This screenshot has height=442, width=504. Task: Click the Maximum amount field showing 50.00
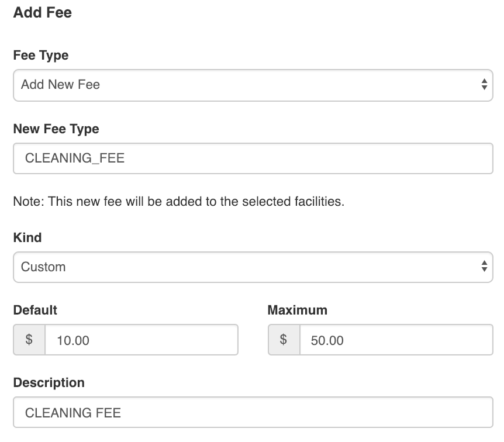396,340
